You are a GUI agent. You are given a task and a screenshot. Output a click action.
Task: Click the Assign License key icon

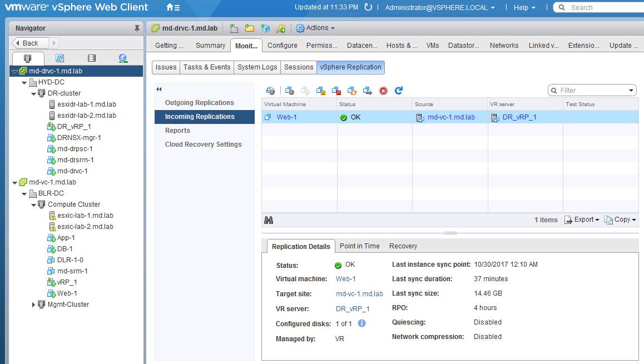coord(281,28)
